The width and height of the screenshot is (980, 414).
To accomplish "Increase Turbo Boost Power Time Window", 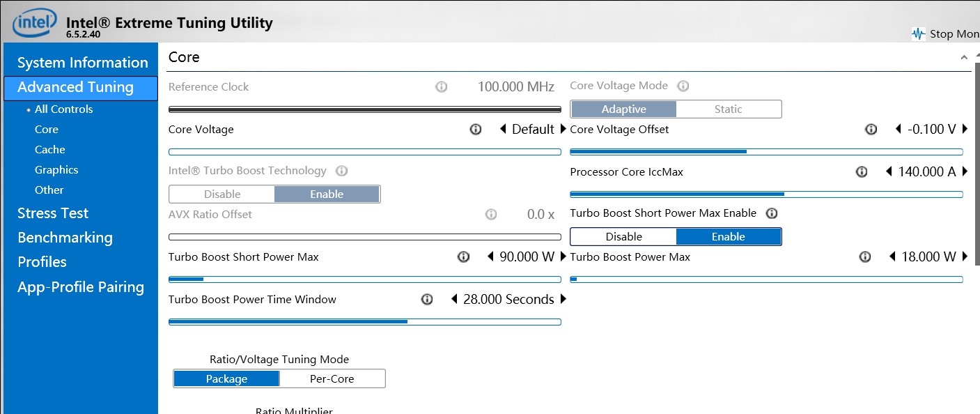I will pos(563,300).
